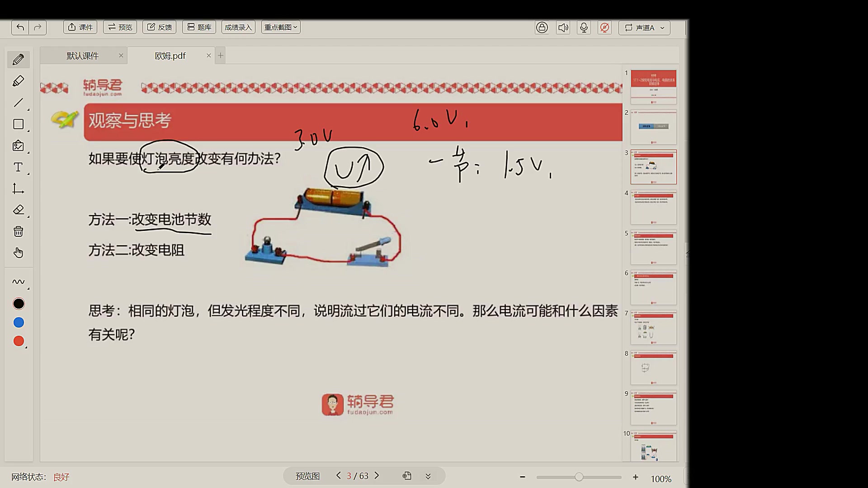Expand the 重点截图 screenshot dropdown
Viewport: 868px width, 488px height.
[x=280, y=27]
